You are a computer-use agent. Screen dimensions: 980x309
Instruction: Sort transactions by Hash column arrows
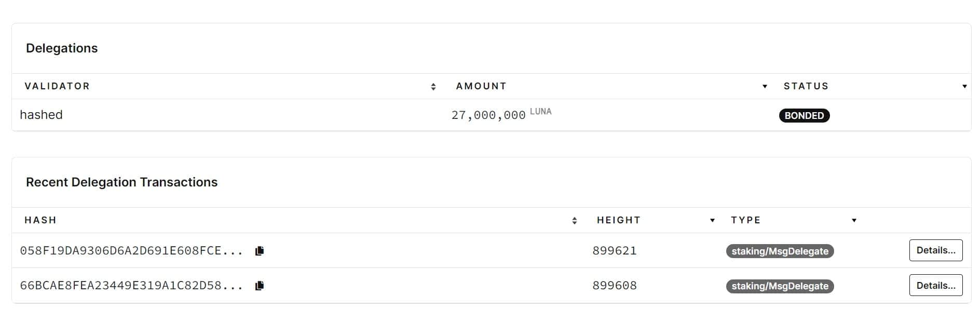point(575,221)
